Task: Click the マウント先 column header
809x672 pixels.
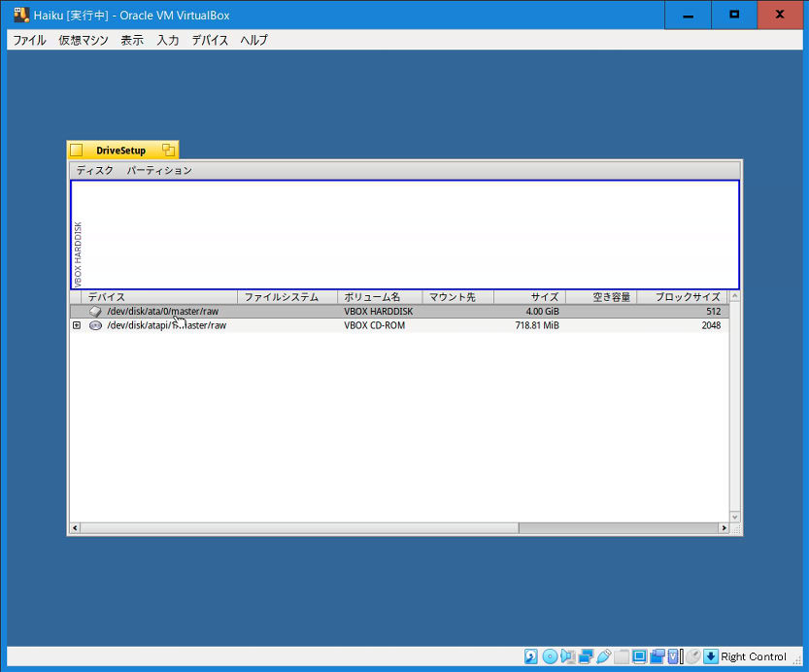Action: click(458, 297)
